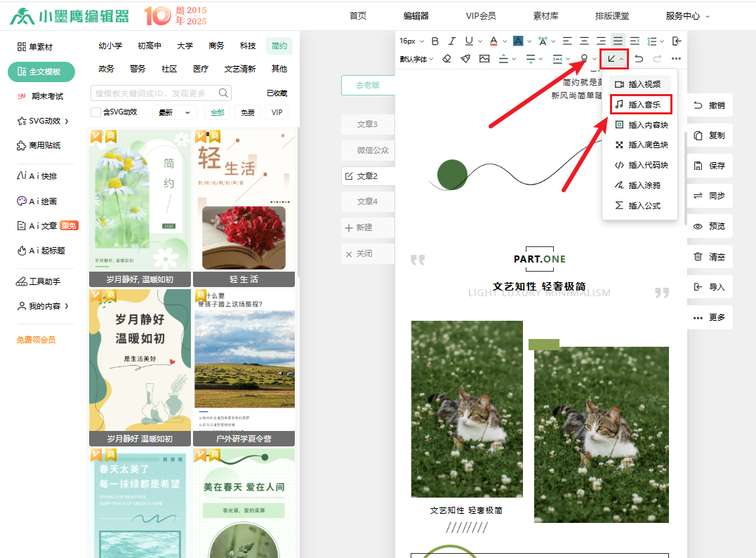
Task: Undo with the toolbar undo arrow
Action: pyautogui.click(x=638, y=59)
